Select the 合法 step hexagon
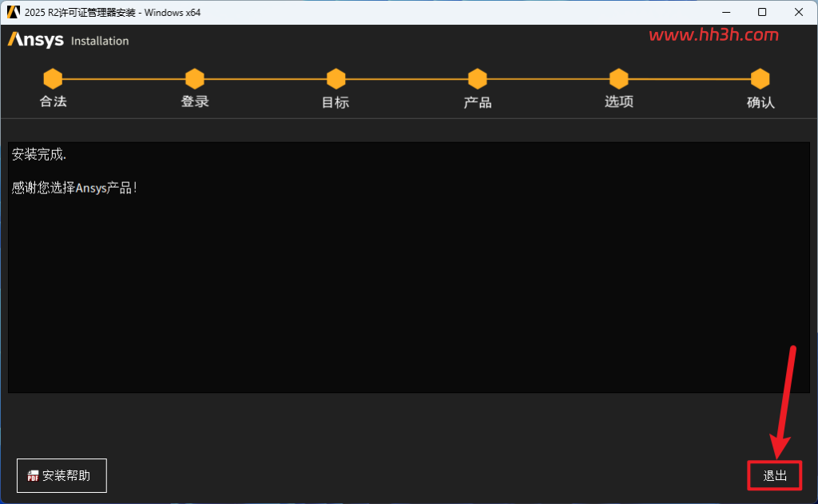This screenshot has width=818, height=504. [53, 79]
